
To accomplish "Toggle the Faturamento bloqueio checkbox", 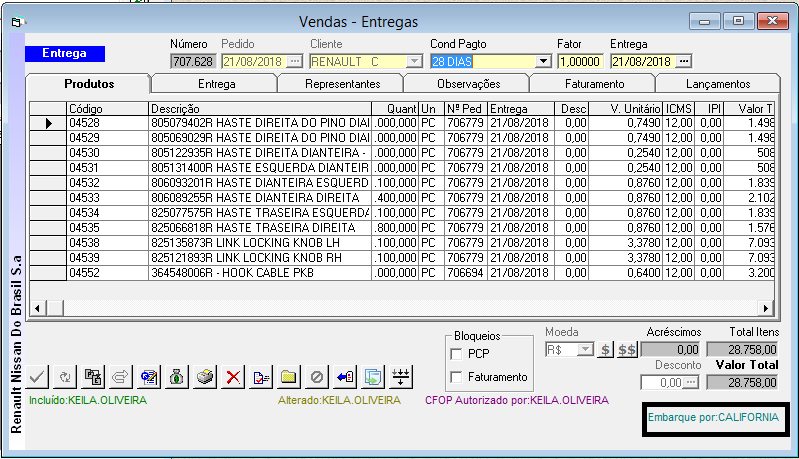I will tap(457, 376).
